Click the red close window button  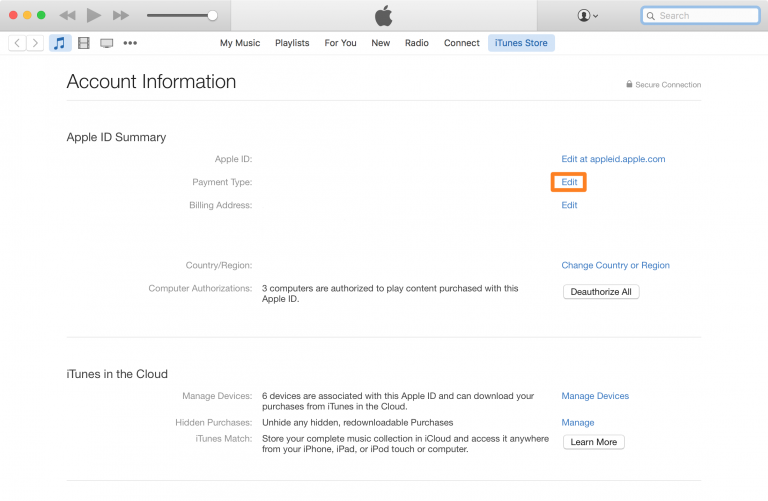click(x=13, y=15)
